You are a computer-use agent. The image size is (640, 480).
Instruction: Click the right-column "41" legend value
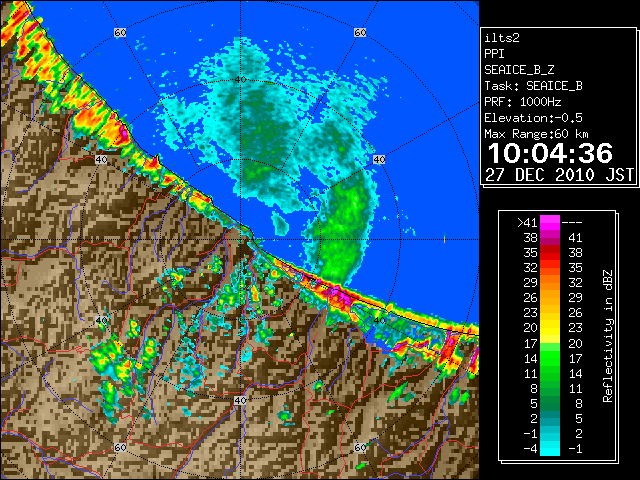pos(575,238)
